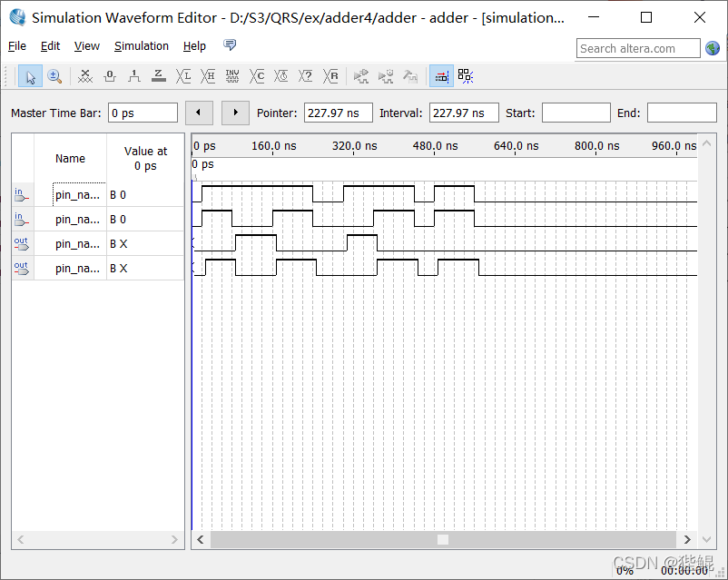Apply Weak High (H) tool
This screenshot has height=580, width=728.
tap(208, 76)
